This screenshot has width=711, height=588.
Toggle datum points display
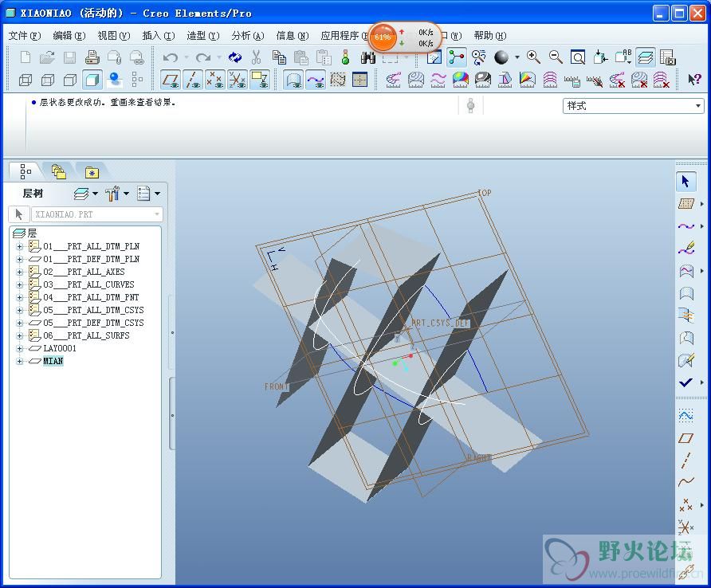click(x=215, y=80)
